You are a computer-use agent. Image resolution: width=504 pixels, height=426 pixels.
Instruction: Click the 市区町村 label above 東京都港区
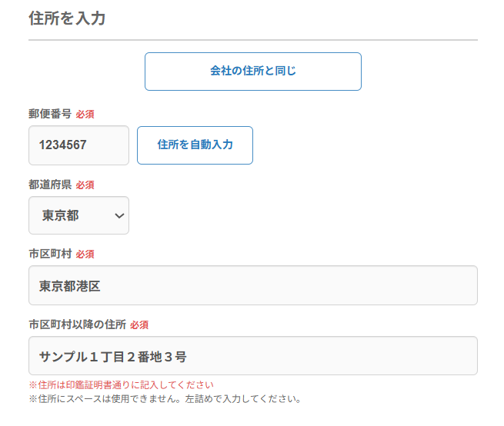50,254
